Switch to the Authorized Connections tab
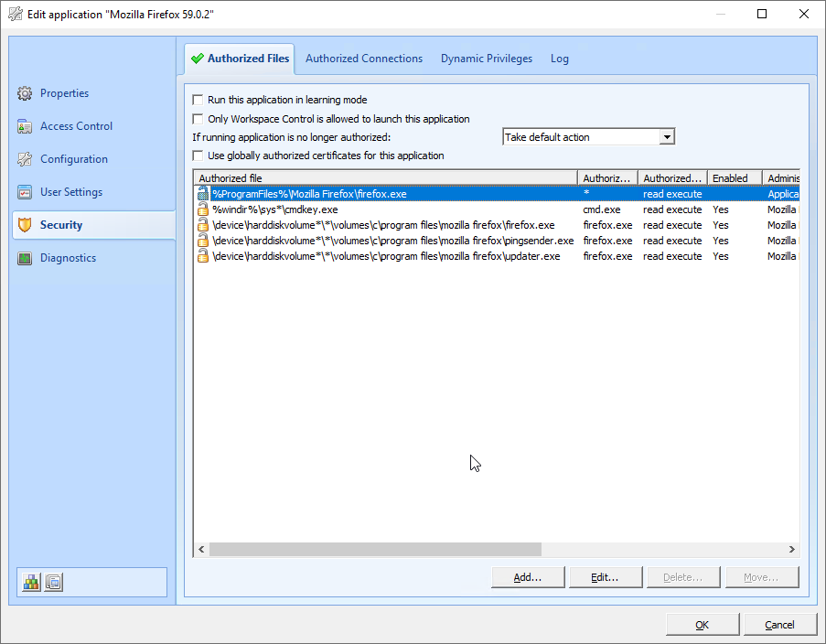The height and width of the screenshot is (644, 826). pyautogui.click(x=364, y=59)
